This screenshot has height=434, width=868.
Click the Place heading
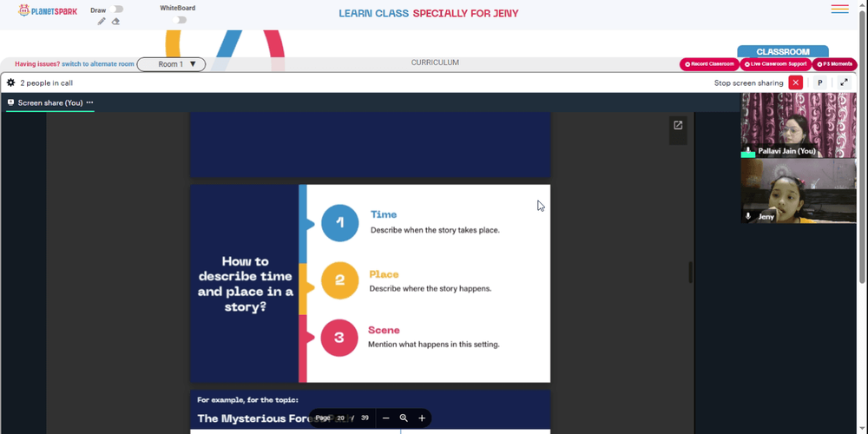click(x=384, y=274)
